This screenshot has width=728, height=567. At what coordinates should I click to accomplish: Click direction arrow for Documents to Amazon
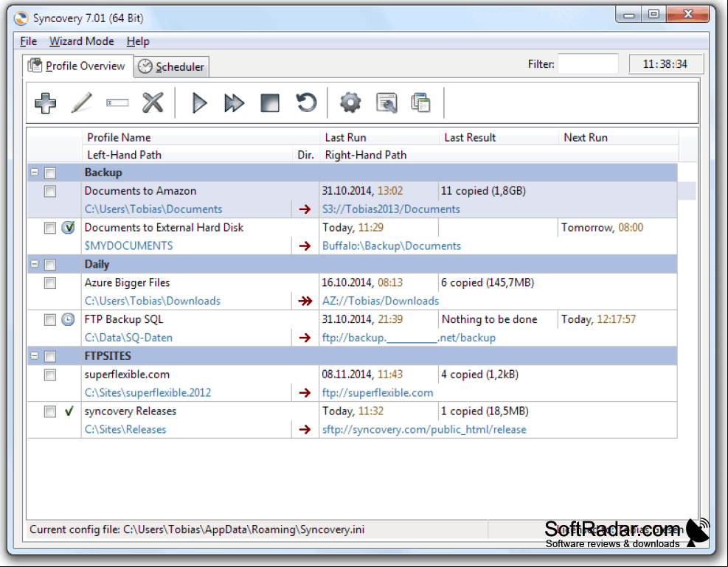305,209
